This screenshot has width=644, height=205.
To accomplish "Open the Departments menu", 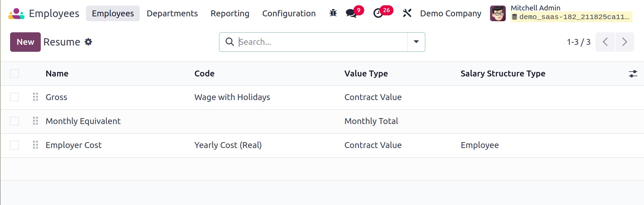I will pos(172,14).
